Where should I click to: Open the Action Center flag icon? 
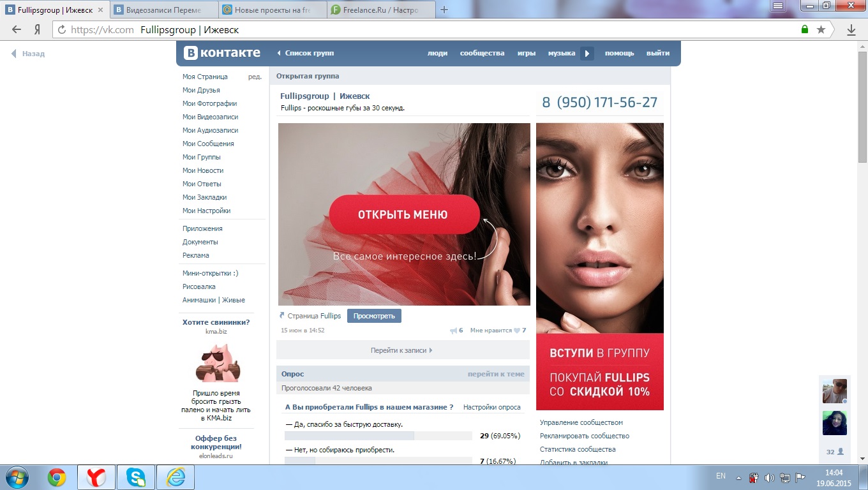800,478
